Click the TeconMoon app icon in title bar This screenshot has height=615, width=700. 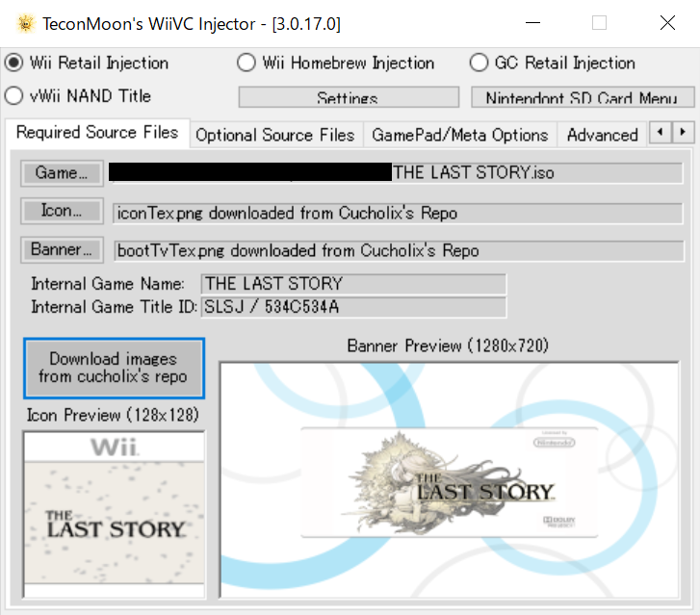click(x=26, y=23)
